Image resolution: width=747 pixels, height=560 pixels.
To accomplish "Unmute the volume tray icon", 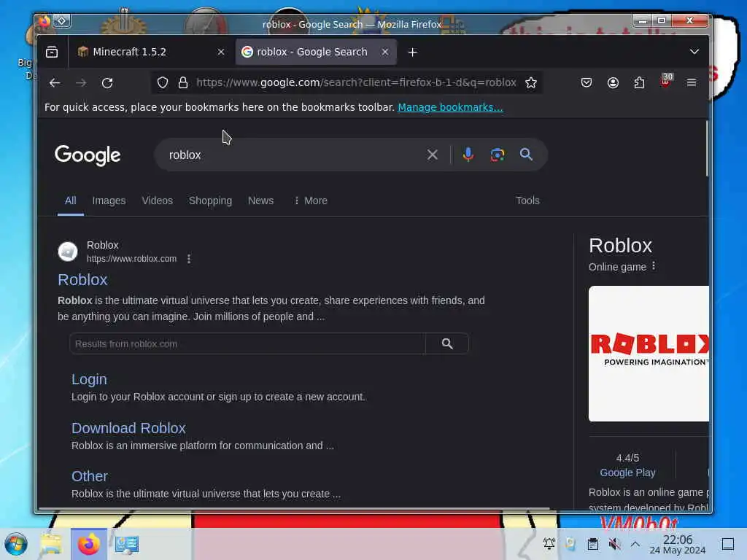I will point(614,544).
